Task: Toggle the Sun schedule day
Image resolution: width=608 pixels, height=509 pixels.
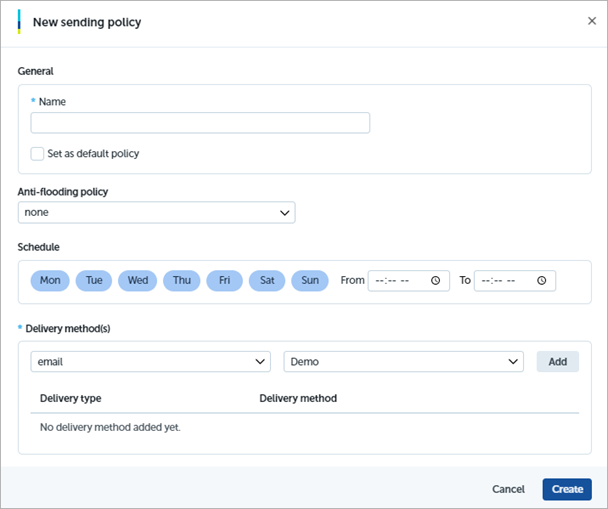Action: (x=310, y=281)
